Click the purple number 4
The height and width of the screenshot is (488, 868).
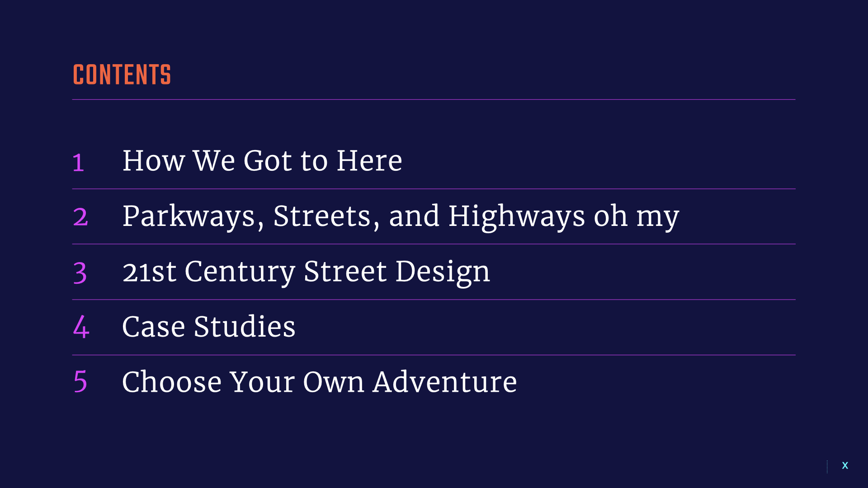81,327
